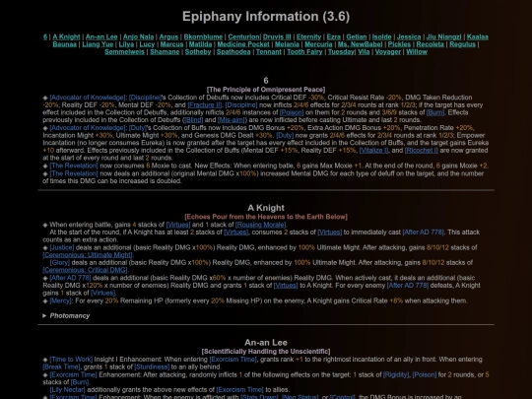
Task: Click the Voyager navigation link
Action: (388, 52)
